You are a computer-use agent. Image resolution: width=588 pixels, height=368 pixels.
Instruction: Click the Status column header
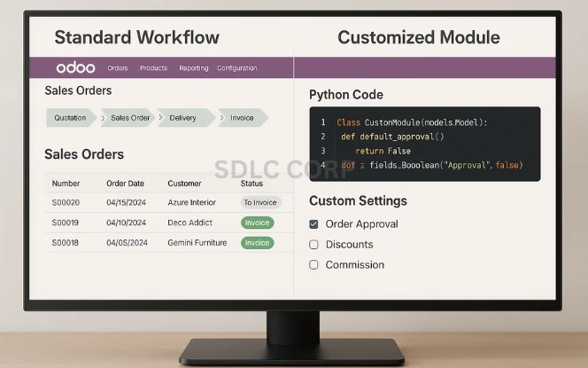[251, 184]
